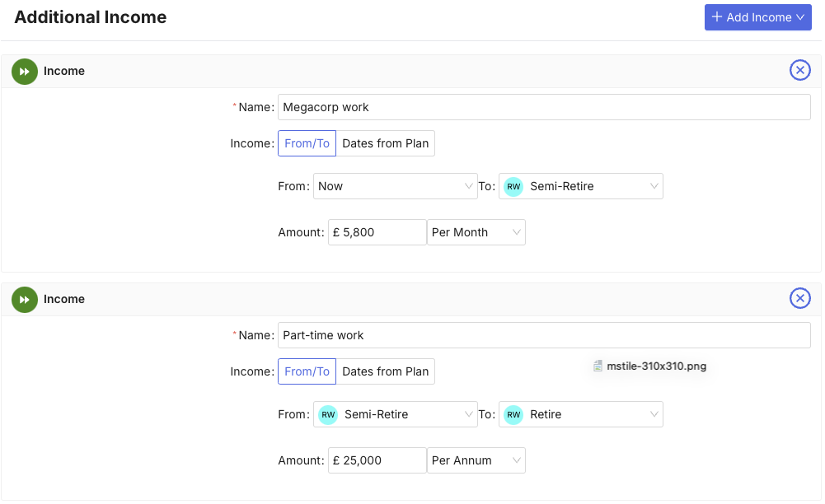The width and height of the screenshot is (825, 504).
Task: Open the Per Month frequency dropdown
Action: (x=476, y=233)
